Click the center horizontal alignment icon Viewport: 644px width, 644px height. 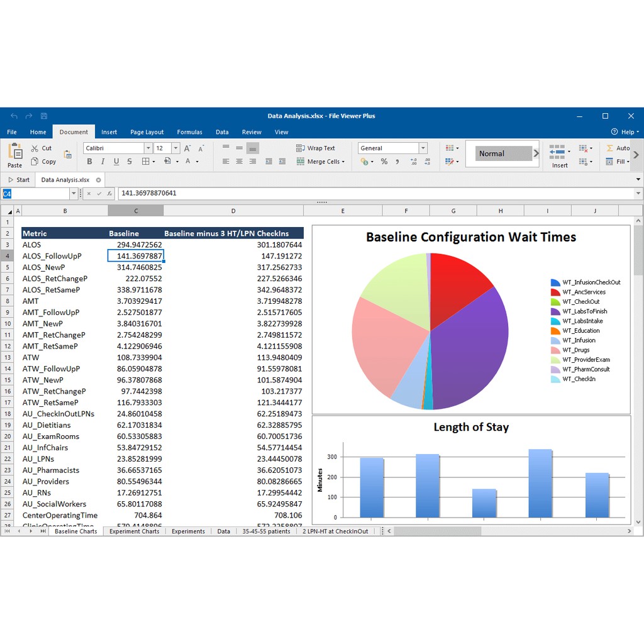pyautogui.click(x=239, y=162)
